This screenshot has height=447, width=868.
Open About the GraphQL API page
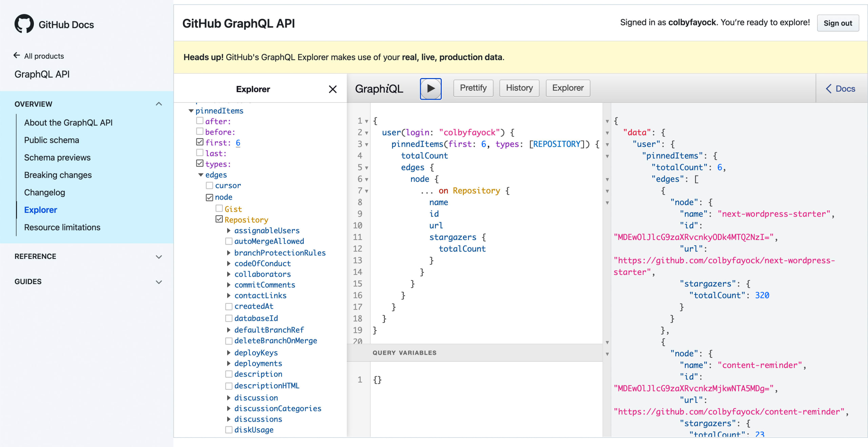click(68, 123)
